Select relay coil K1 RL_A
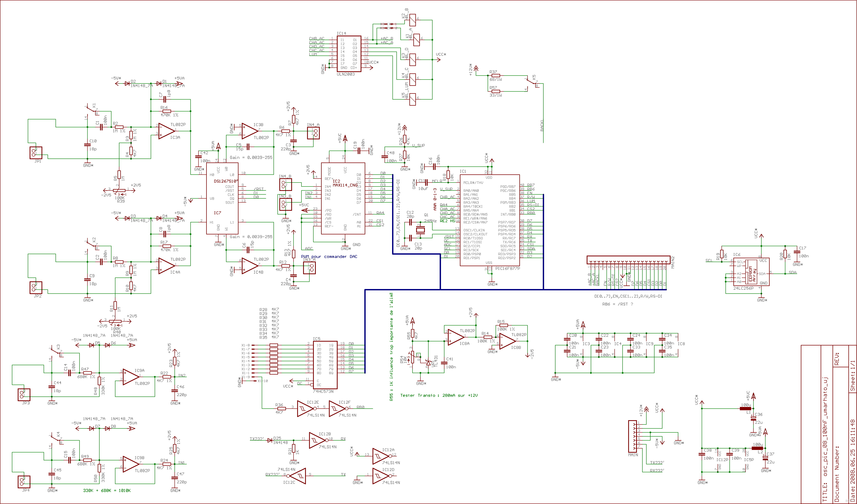The width and height of the screenshot is (857, 504). [x=417, y=40]
